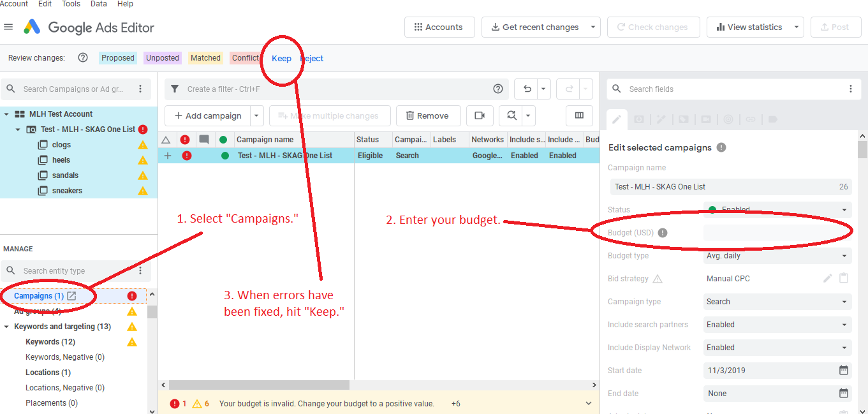Image resolution: width=868 pixels, height=414 pixels.
Task: Click the three-dot menu in Search fields
Action: (850, 89)
